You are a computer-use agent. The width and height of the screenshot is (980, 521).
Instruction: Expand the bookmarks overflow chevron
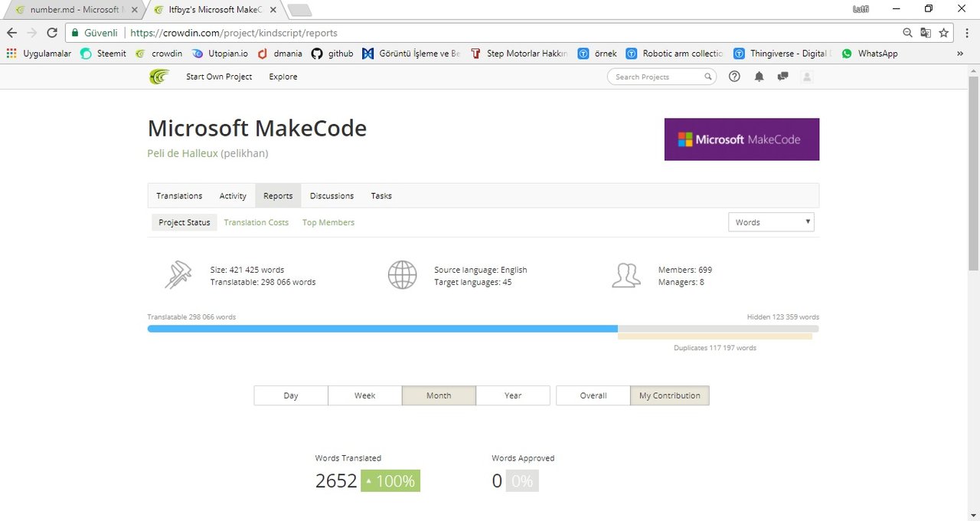(x=960, y=54)
